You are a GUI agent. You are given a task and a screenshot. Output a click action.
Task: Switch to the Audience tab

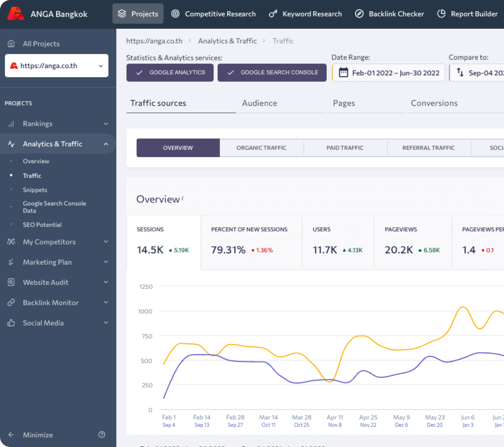(282, 103)
